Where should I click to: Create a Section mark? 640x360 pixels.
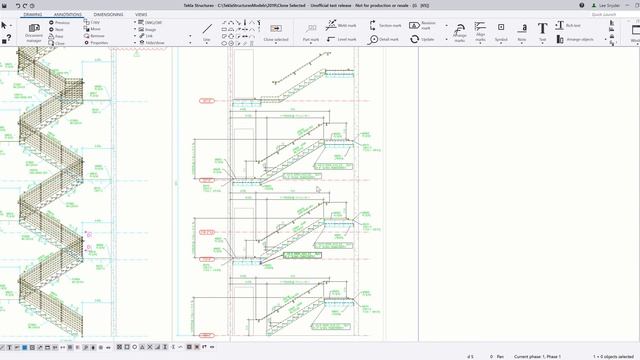tap(385, 25)
